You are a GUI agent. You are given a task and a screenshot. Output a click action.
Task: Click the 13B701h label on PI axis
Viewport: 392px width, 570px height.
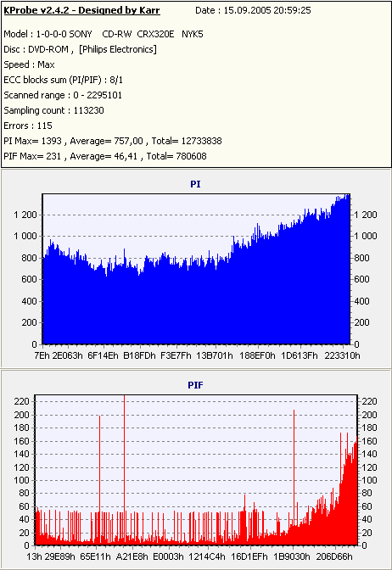tap(215, 355)
